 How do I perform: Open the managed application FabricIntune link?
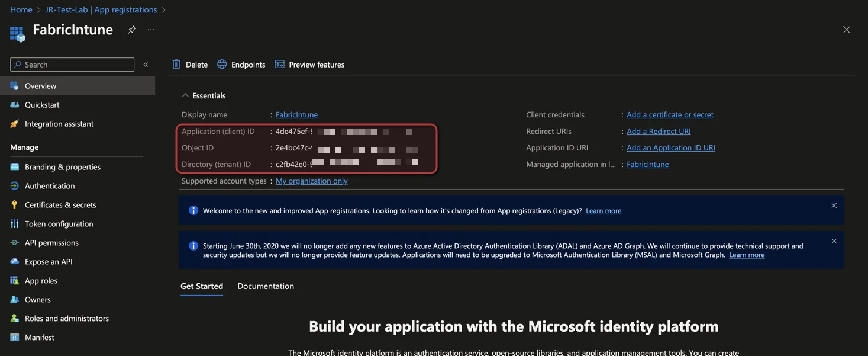click(x=647, y=164)
